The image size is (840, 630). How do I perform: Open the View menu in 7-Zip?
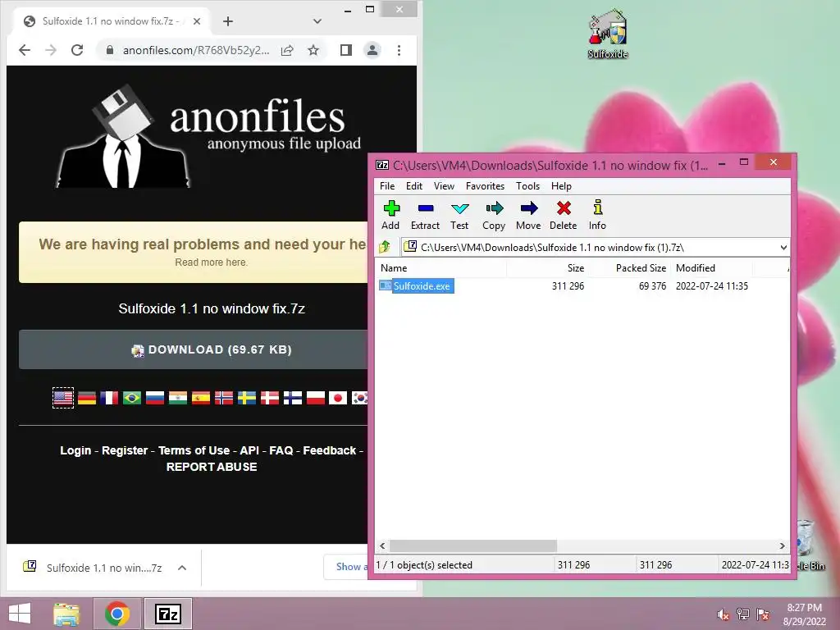pyautogui.click(x=444, y=186)
